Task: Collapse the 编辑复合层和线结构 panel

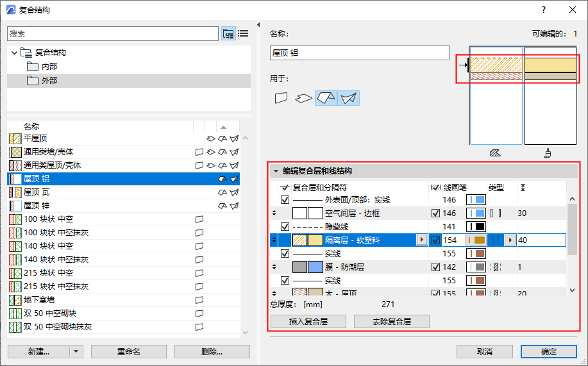Action: (276, 171)
